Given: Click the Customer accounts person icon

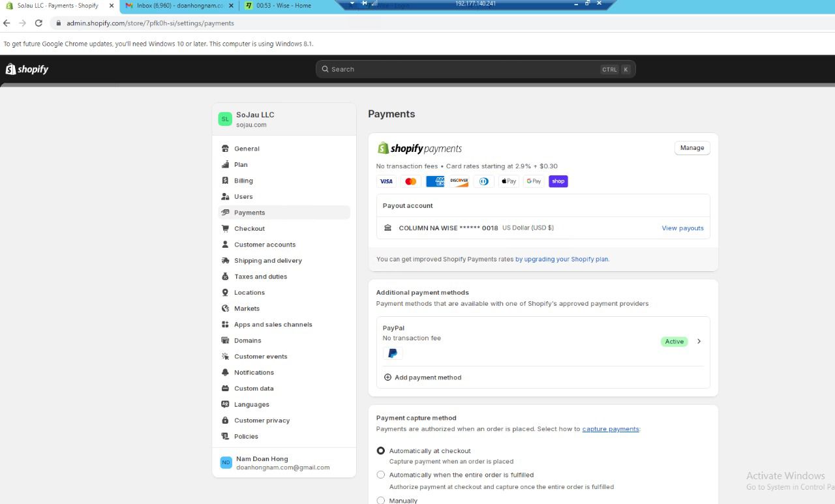Looking at the screenshot, I should coord(226,245).
